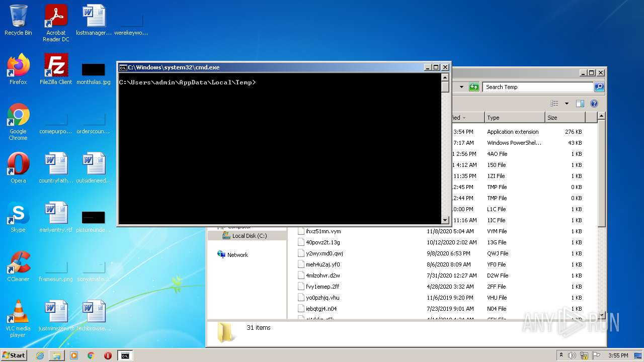The height and width of the screenshot is (362, 644).
Task: Select file y2wyxmd0.qwj
Action: 324,253
